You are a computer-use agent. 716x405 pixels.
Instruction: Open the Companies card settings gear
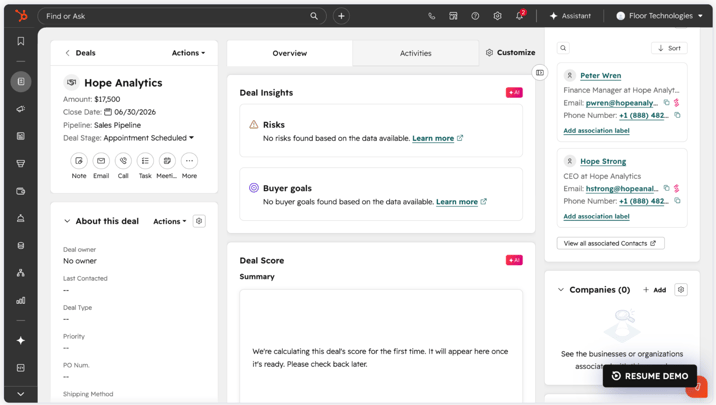click(681, 289)
